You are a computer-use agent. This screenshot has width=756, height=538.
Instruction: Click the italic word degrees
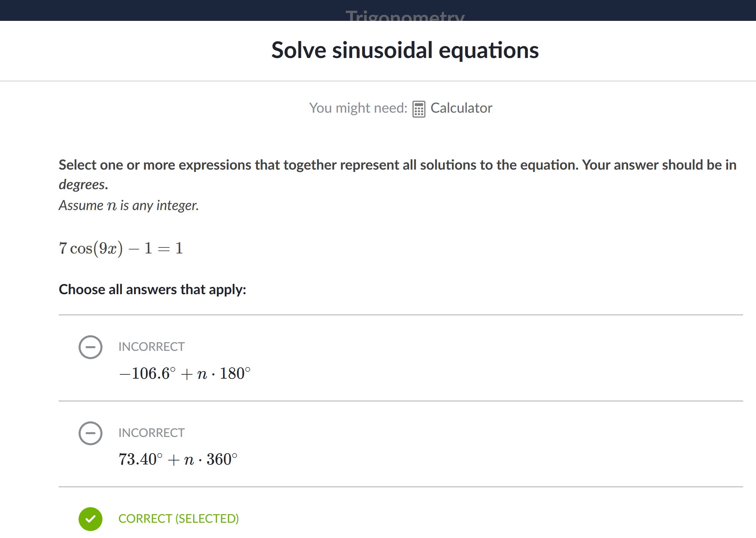coord(83,185)
